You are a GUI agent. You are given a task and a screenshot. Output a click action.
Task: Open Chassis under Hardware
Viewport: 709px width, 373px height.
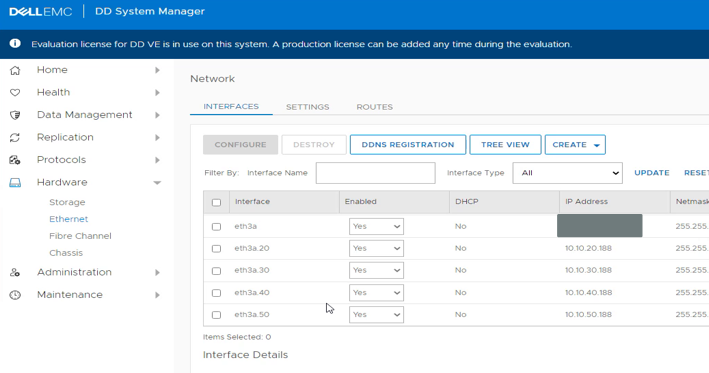66,253
